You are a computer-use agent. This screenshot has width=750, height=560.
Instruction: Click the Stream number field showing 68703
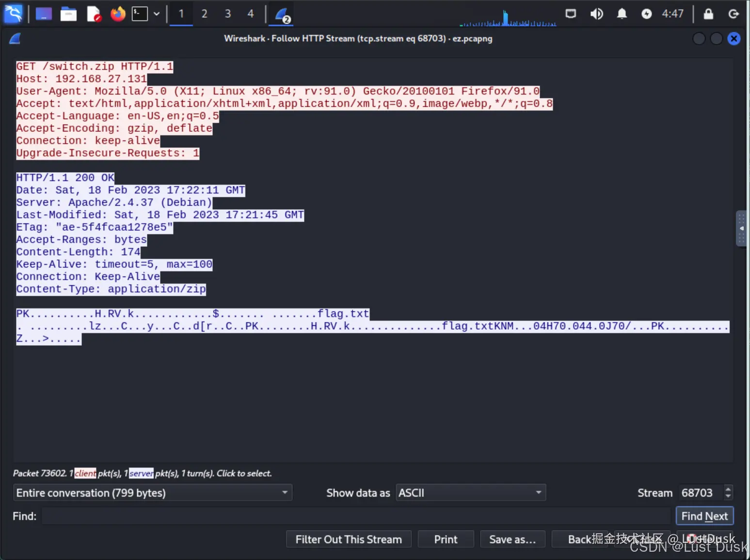[x=701, y=493]
